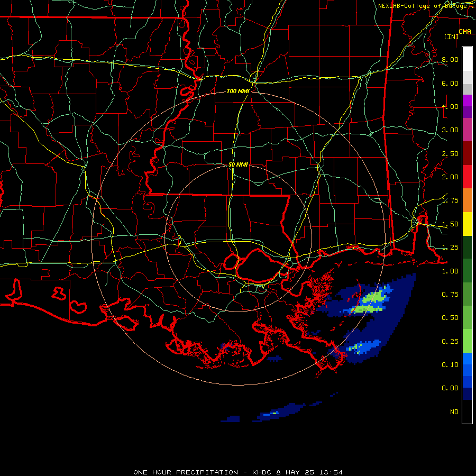The width and height of the screenshot is (476, 476).
Task: Select the 0.50 legend value
Action: [x=450, y=318]
